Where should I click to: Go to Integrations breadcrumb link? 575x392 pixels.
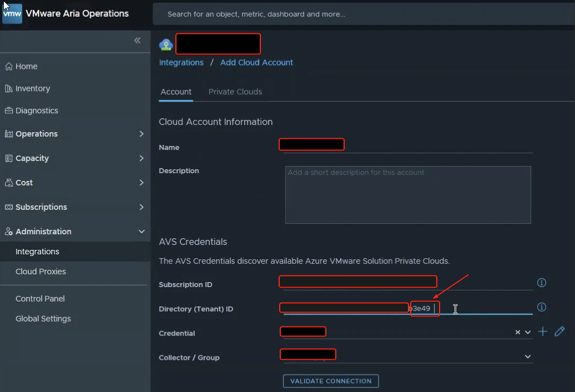(x=181, y=62)
